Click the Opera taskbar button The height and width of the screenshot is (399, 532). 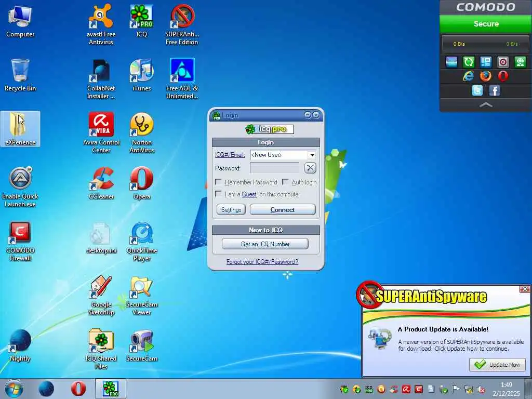click(78, 389)
